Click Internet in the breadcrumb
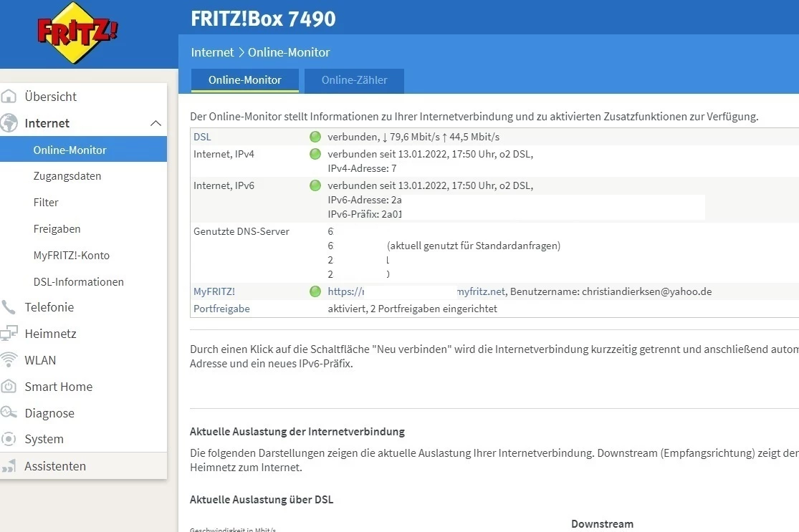The height and width of the screenshot is (532, 799). (213, 52)
